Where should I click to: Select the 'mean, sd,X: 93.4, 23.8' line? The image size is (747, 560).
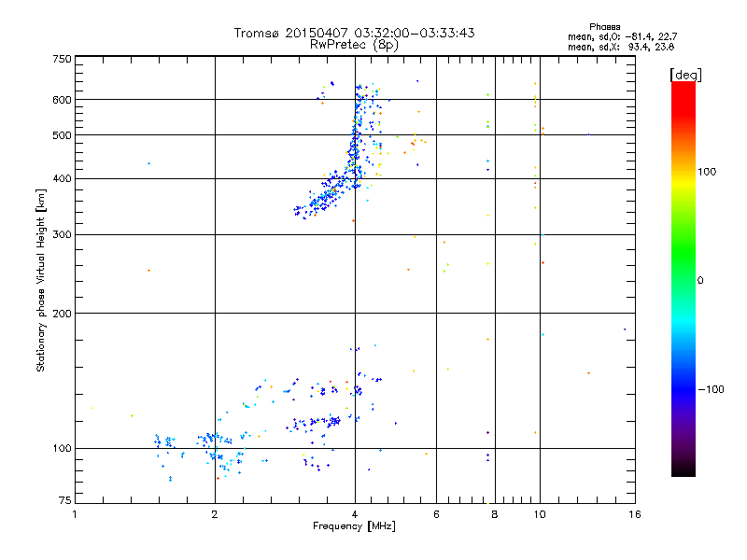(x=621, y=47)
